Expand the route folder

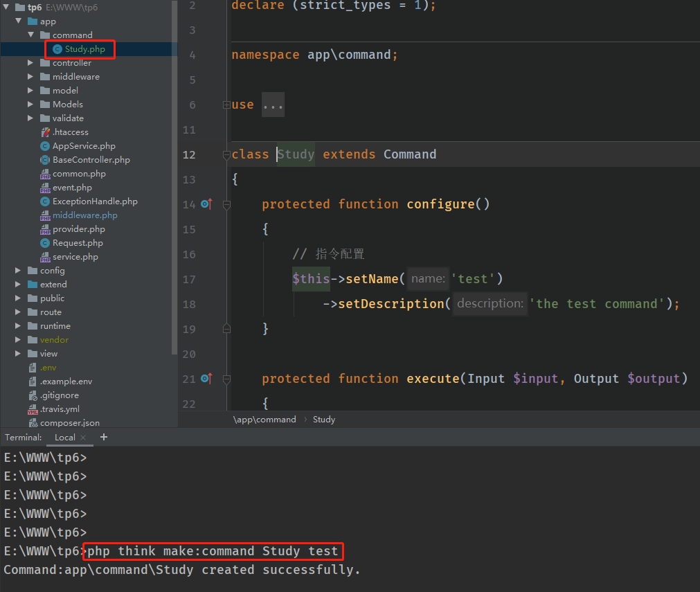18,312
